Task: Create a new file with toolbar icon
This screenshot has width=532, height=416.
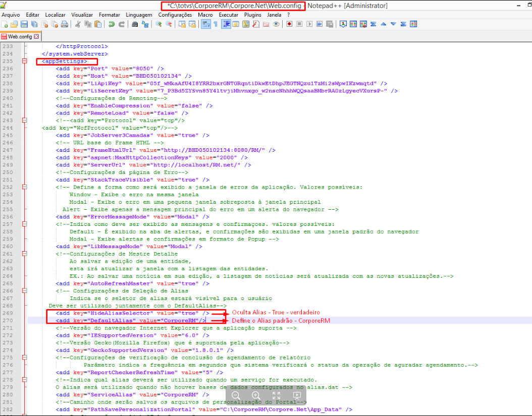Action: click(5, 24)
